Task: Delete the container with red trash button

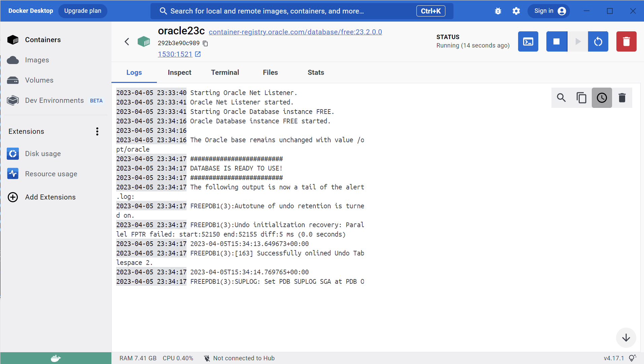Action: pos(626,41)
